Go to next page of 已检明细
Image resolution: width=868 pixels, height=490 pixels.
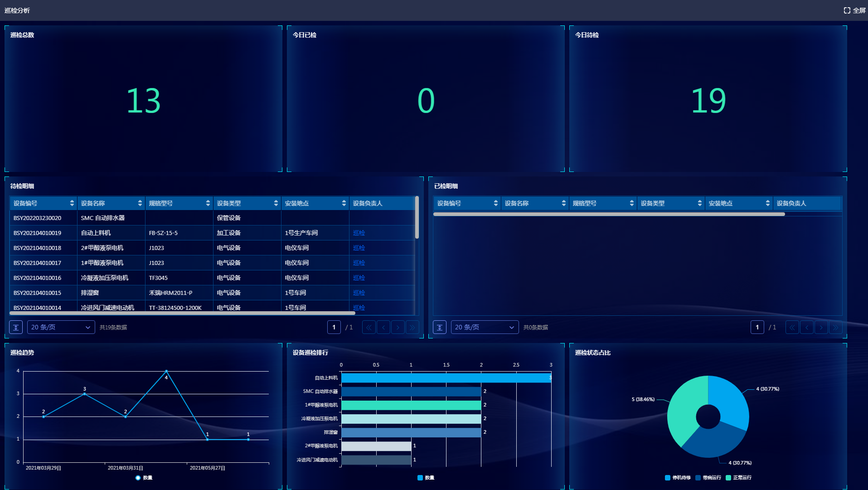point(821,327)
